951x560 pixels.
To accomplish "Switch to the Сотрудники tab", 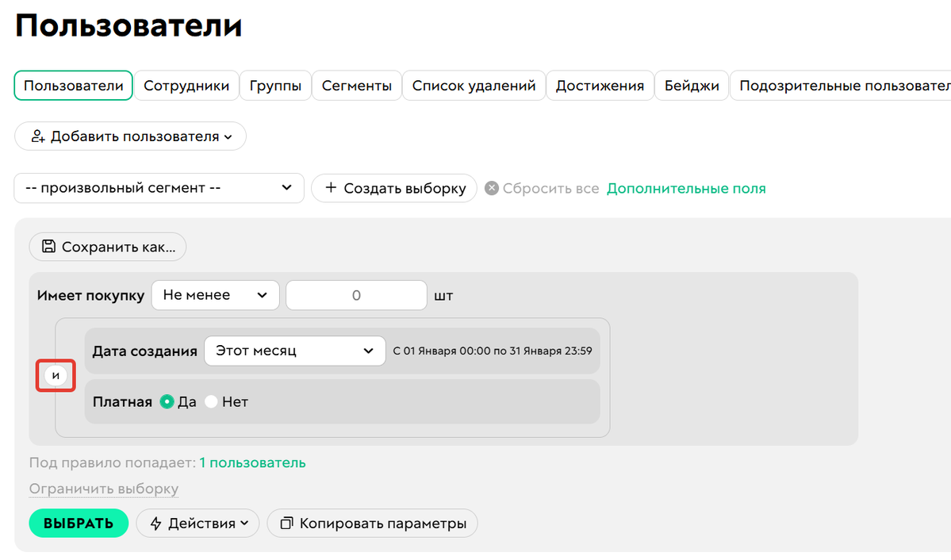I will (186, 86).
